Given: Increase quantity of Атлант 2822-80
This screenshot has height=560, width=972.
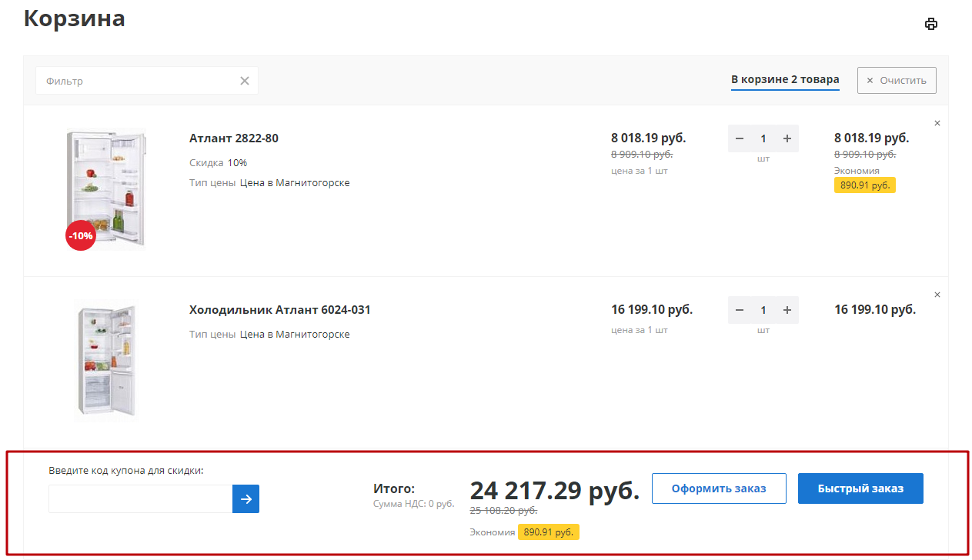Looking at the screenshot, I should point(787,138).
